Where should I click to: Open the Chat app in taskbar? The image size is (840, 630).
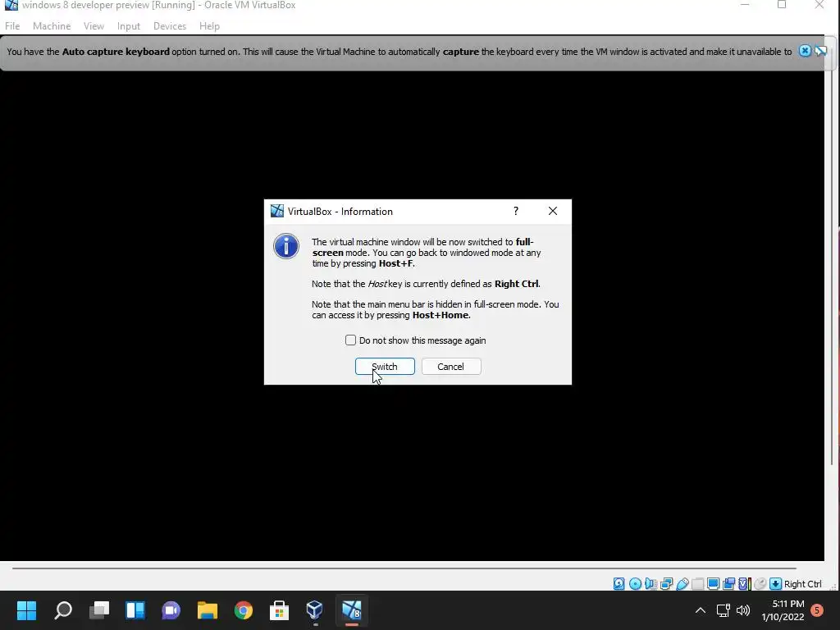coord(171,610)
